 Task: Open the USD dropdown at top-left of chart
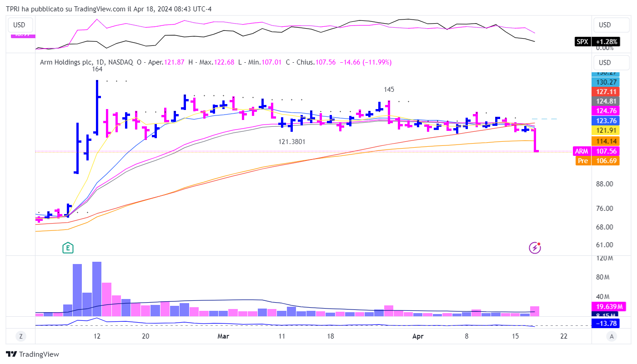20,25
